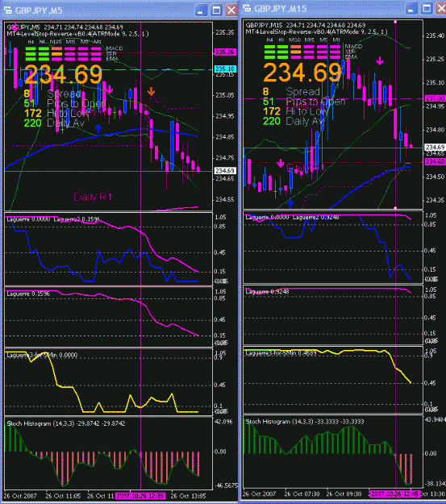Click the 2007.10.26 12:45 crosshair time label
The height and width of the screenshot is (504, 446).
pyautogui.click(x=394, y=494)
